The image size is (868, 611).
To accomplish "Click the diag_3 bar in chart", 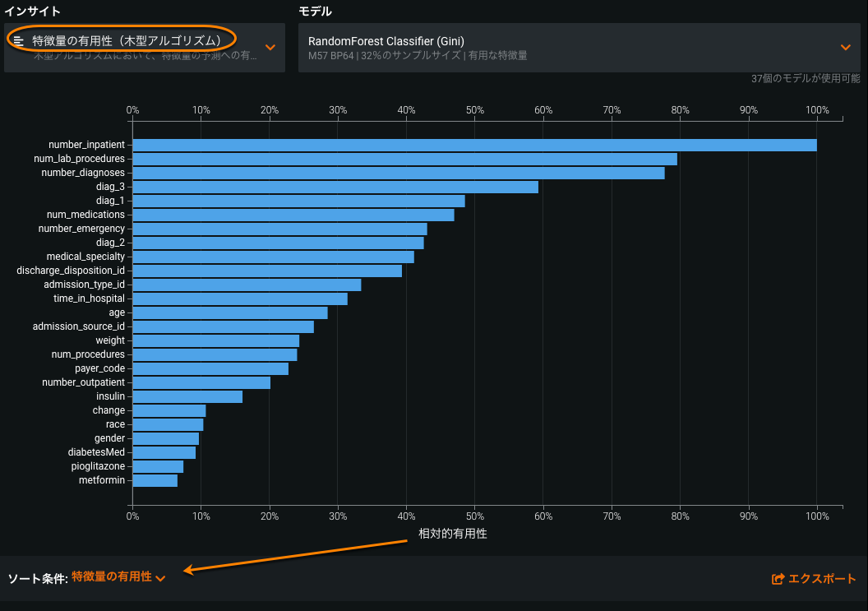I will point(335,187).
